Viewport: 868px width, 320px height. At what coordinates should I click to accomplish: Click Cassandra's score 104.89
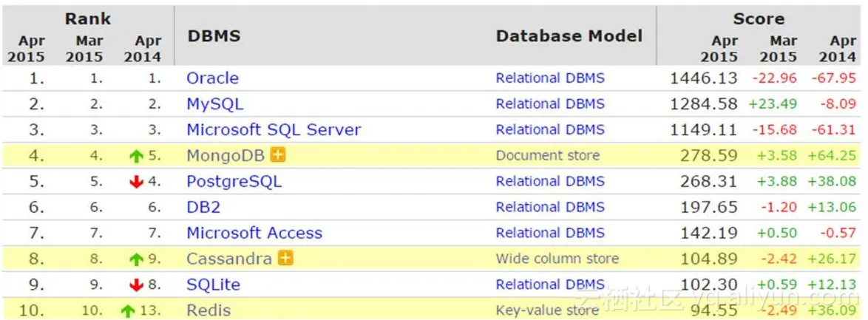pos(708,259)
